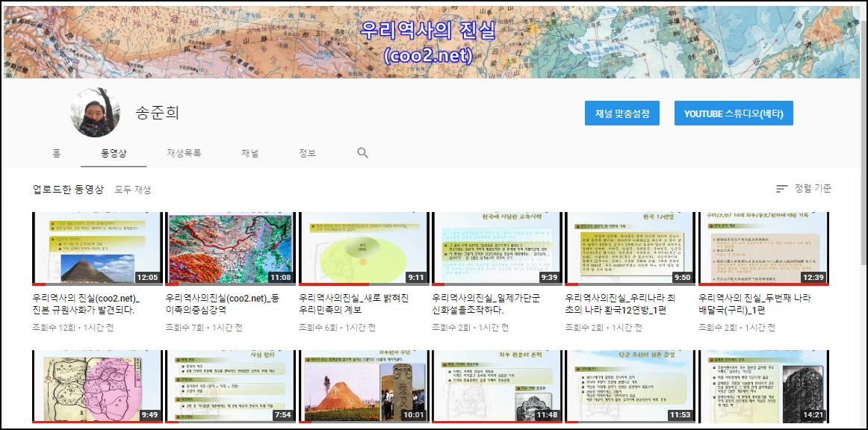The width and height of the screenshot is (868, 430).
Task: Open the pink map video thumbnail (9:49)
Action: [97, 386]
